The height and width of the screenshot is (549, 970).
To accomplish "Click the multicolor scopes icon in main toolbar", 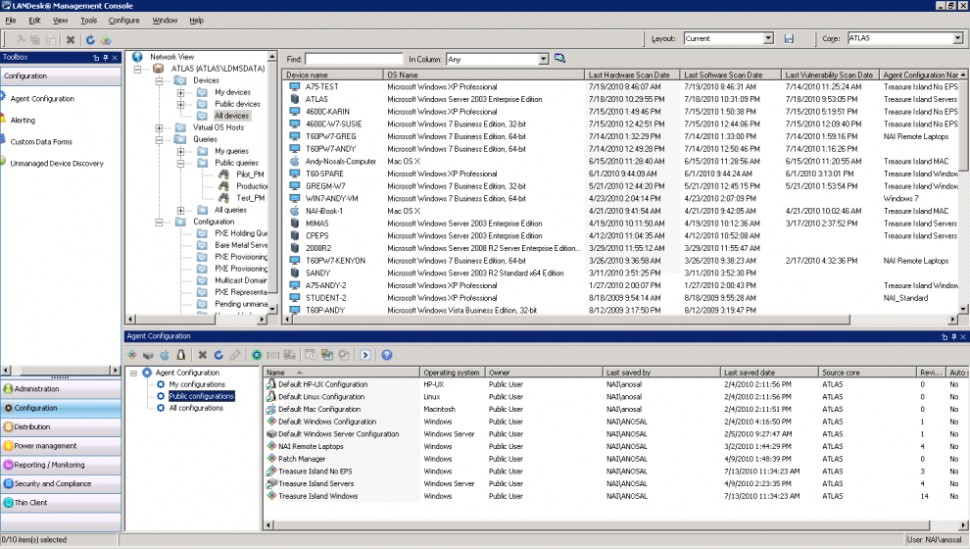I will click(106, 40).
